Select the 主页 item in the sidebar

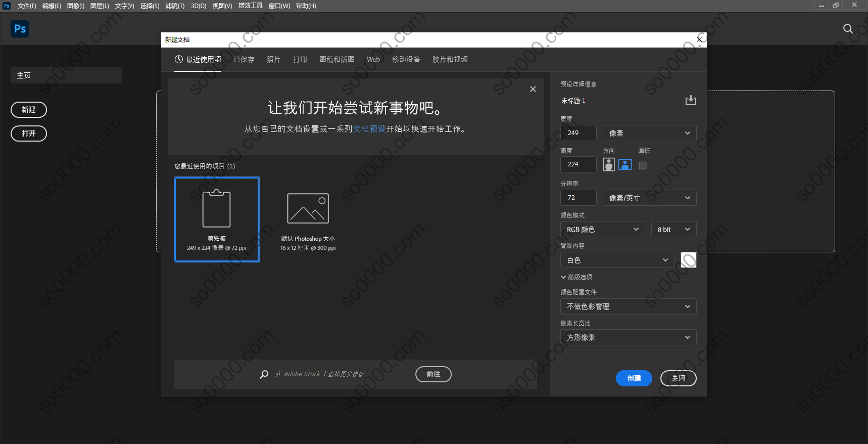[x=66, y=75]
